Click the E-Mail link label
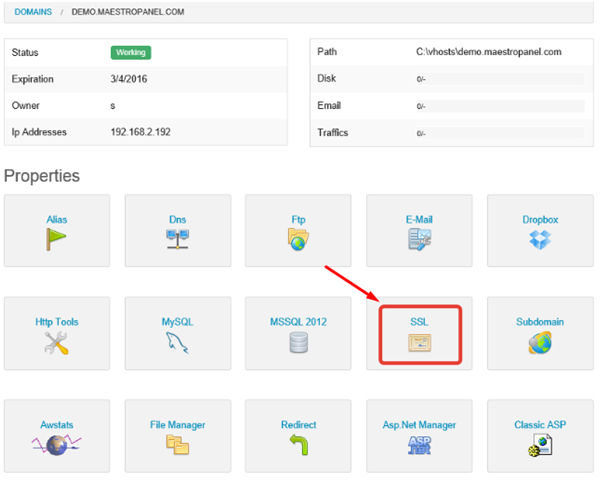 pyautogui.click(x=419, y=219)
